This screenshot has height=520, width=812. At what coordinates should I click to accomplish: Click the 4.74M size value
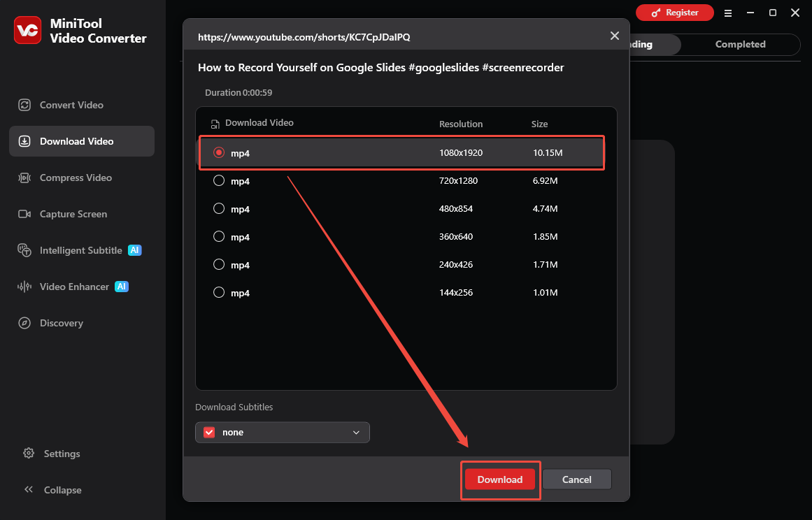pyautogui.click(x=546, y=208)
